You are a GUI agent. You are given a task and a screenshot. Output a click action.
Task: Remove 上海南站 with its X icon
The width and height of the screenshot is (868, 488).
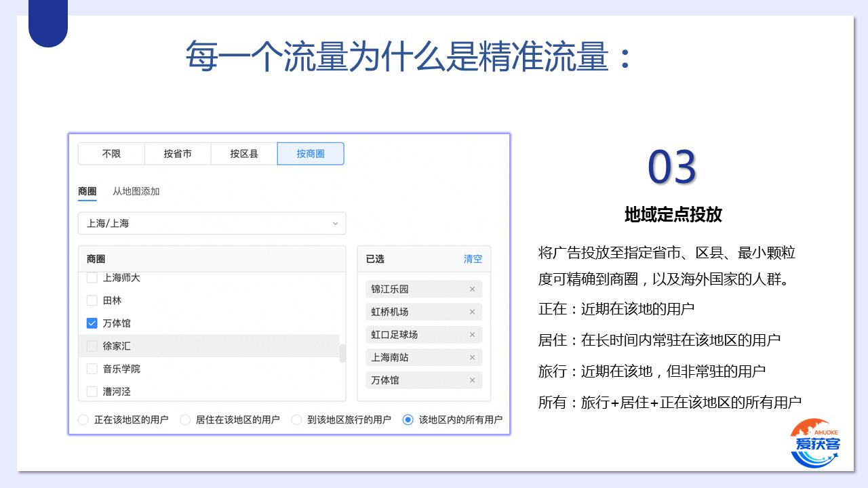coord(473,357)
